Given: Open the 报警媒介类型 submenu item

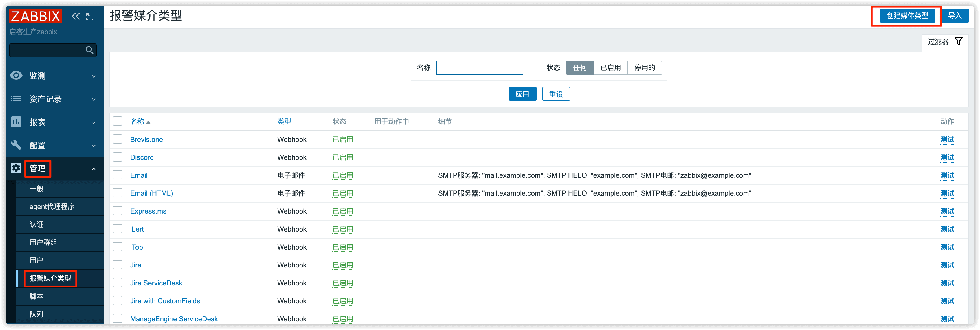Looking at the screenshot, I should tap(60, 278).
